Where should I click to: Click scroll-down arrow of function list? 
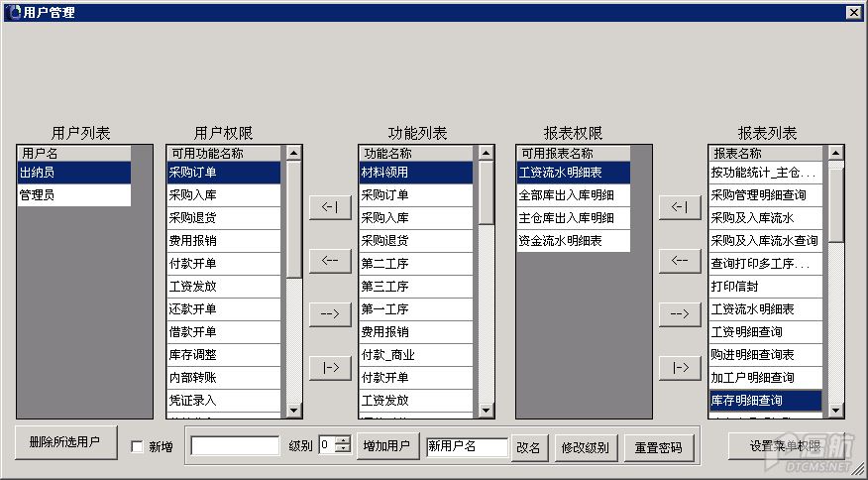[487, 411]
